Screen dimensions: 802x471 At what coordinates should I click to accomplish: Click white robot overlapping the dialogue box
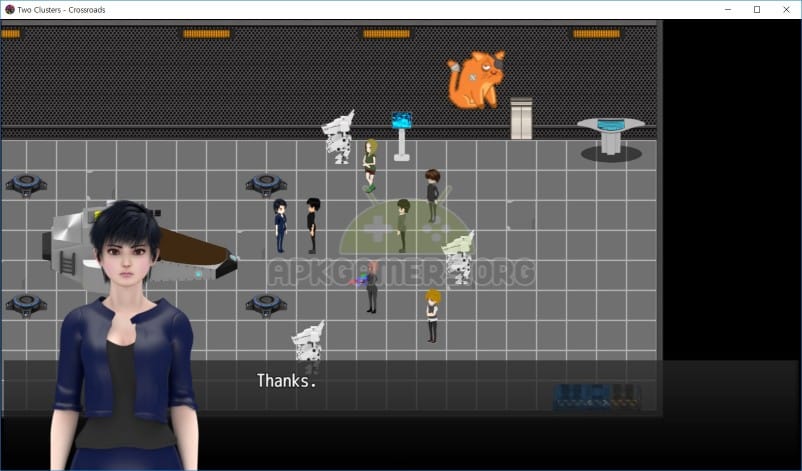307,347
